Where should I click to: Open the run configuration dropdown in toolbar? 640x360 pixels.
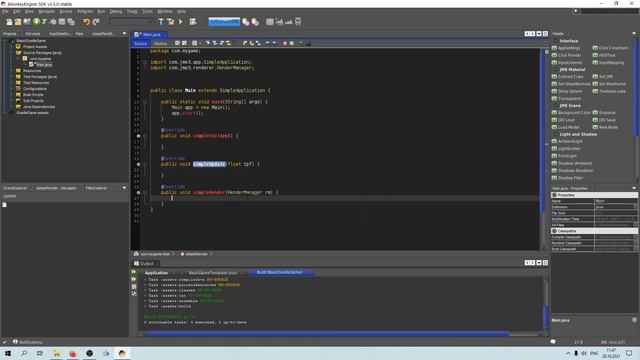pyautogui.click(x=132, y=22)
